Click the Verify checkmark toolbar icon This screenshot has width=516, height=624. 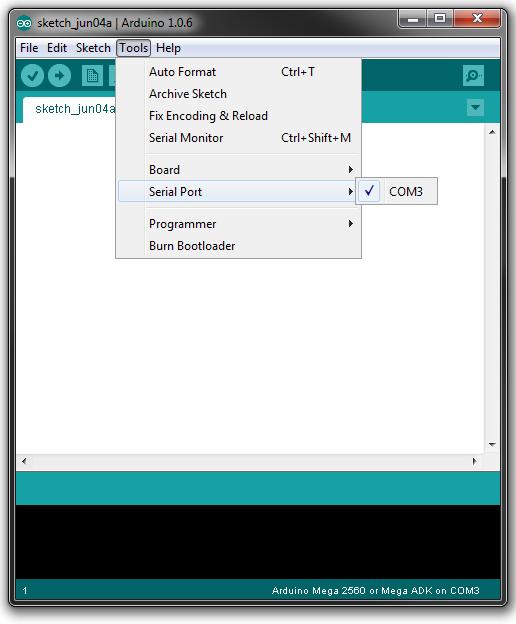click(x=32, y=76)
